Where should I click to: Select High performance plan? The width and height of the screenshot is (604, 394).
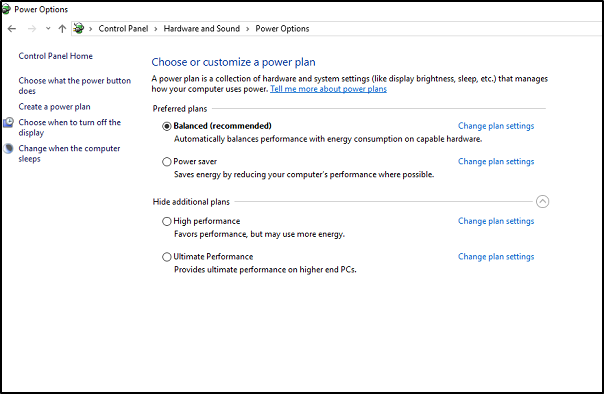[166, 221]
